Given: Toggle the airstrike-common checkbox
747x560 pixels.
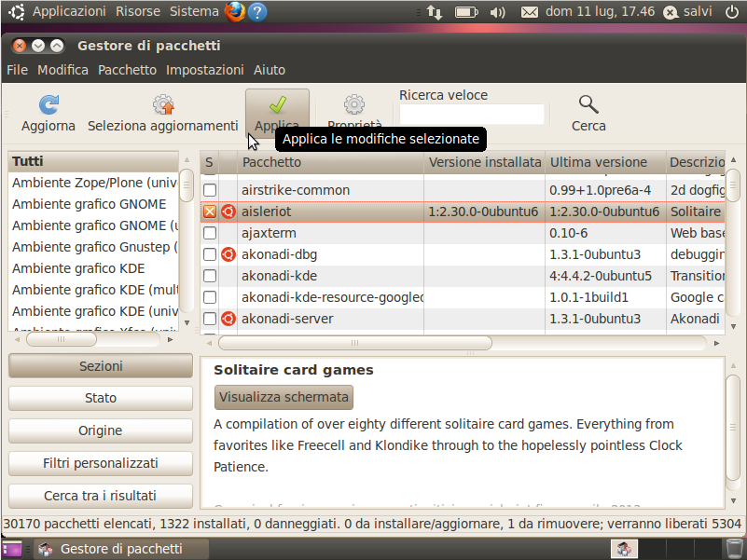Looking at the screenshot, I should [210, 190].
